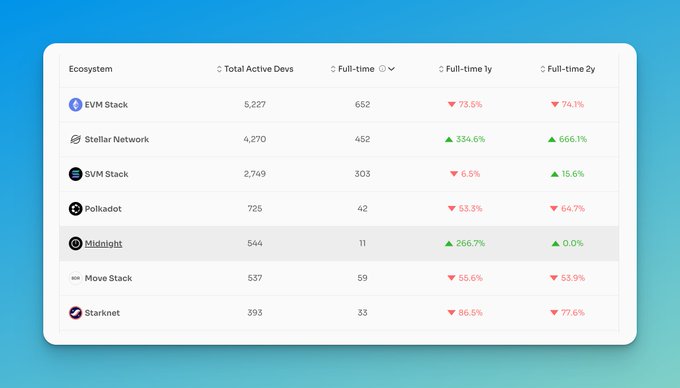Click Move Stack full-time value 59
680x388 pixels.
pyautogui.click(x=362, y=278)
